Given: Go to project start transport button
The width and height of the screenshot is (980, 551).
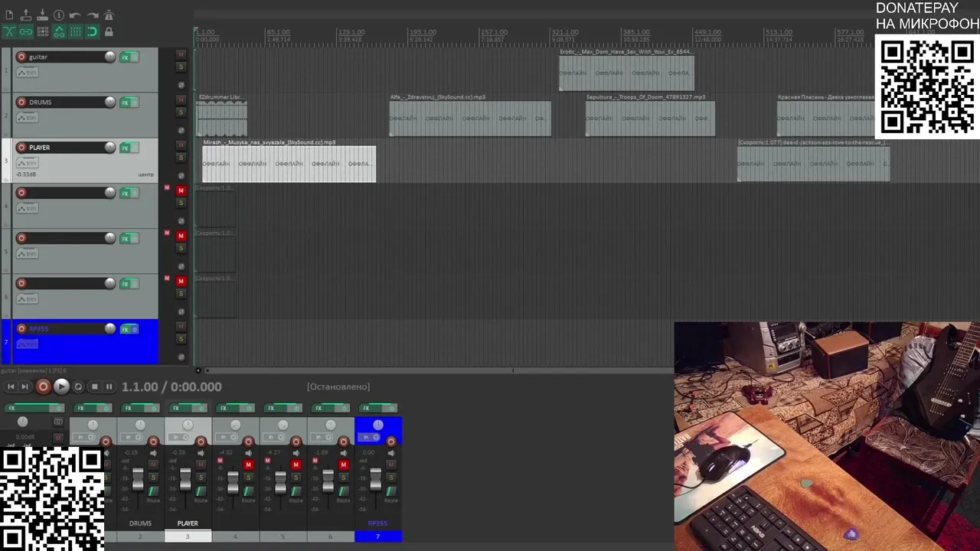Looking at the screenshot, I should click(11, 386).
